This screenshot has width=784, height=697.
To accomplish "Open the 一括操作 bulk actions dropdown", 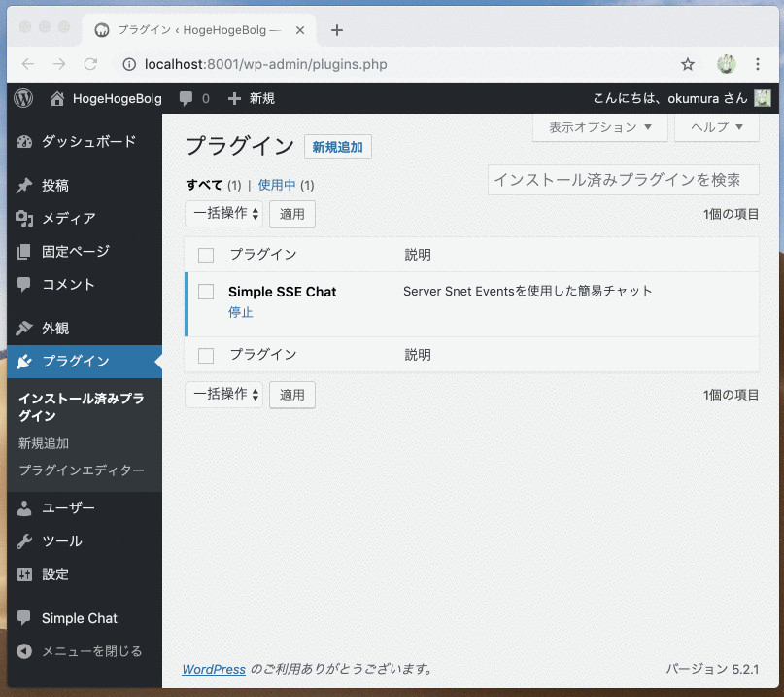I will (223, 213).
